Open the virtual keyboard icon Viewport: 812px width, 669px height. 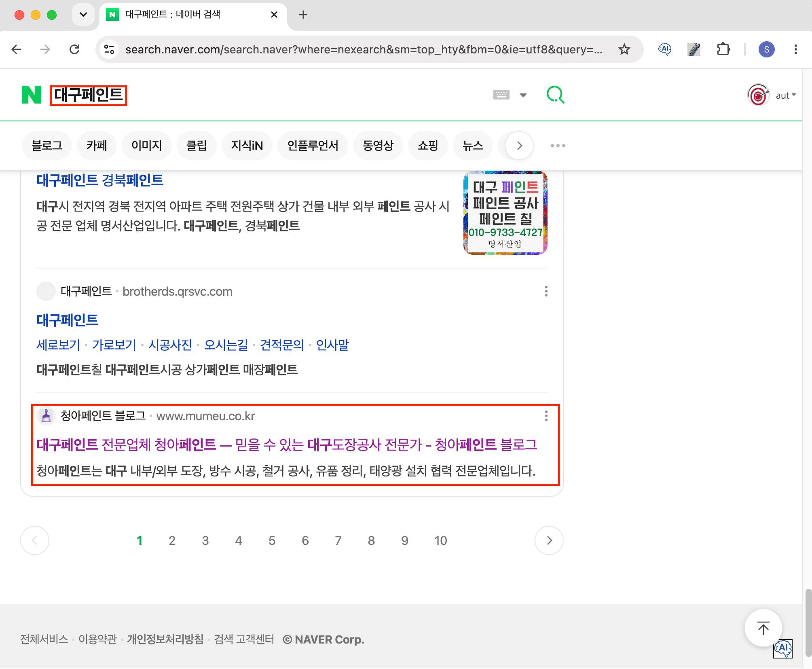point(501,95)
